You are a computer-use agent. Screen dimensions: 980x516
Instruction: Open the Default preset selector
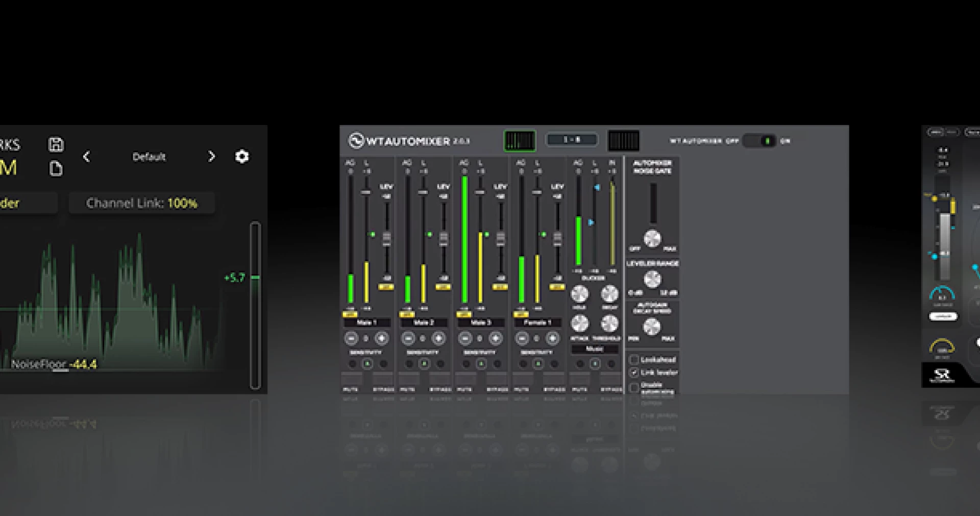(x=149, y=157)
